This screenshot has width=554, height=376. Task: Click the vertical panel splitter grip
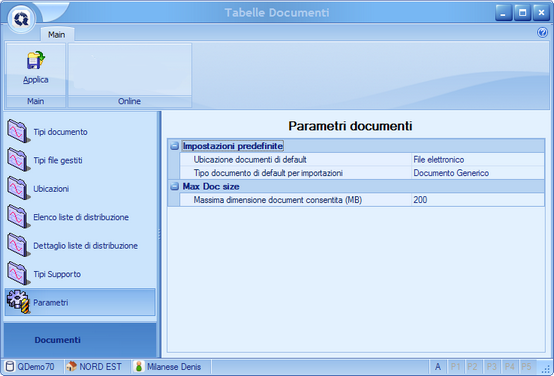[x=159, y=234]
